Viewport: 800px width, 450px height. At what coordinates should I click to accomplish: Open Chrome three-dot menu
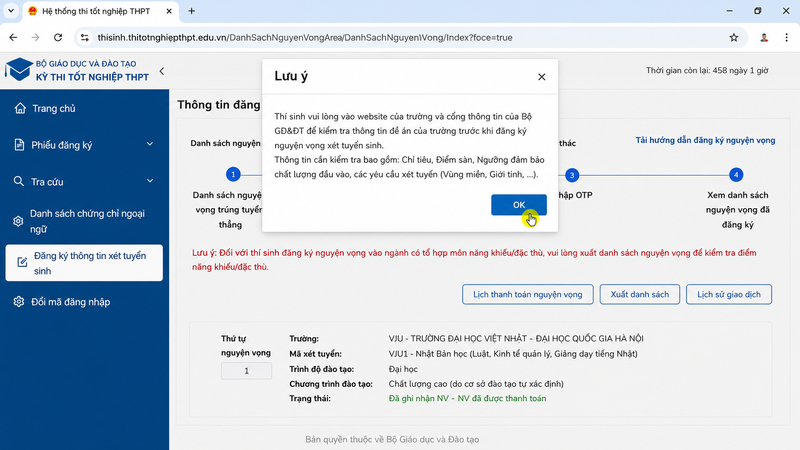pyautogui.click(x=786, y=37)
